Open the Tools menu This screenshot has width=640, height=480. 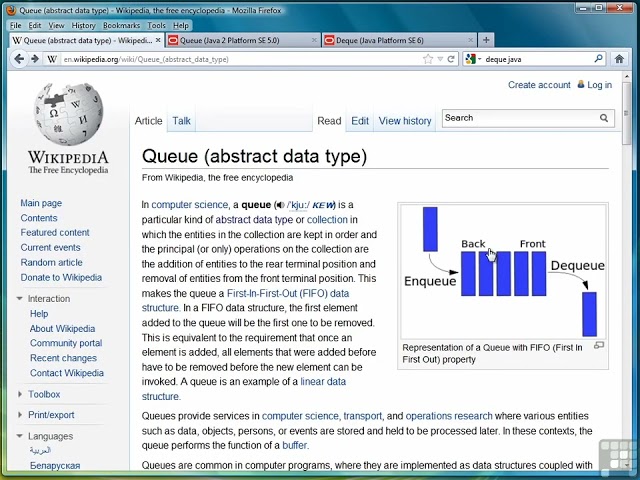pos(156,25)
